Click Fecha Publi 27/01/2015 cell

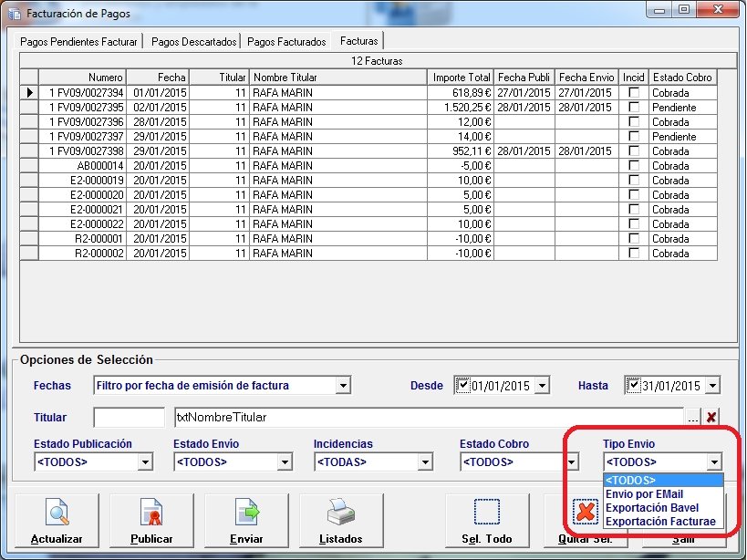524,92
